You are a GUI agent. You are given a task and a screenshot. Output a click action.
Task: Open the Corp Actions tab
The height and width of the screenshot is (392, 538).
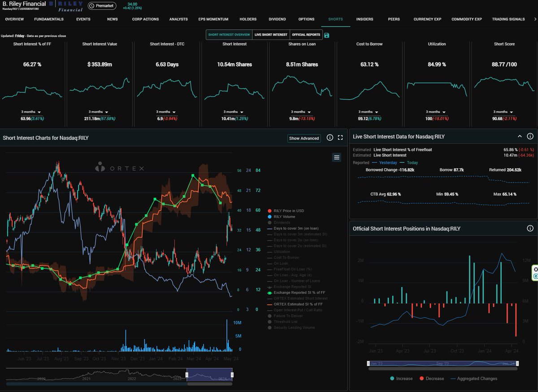[x=145, y=19]
